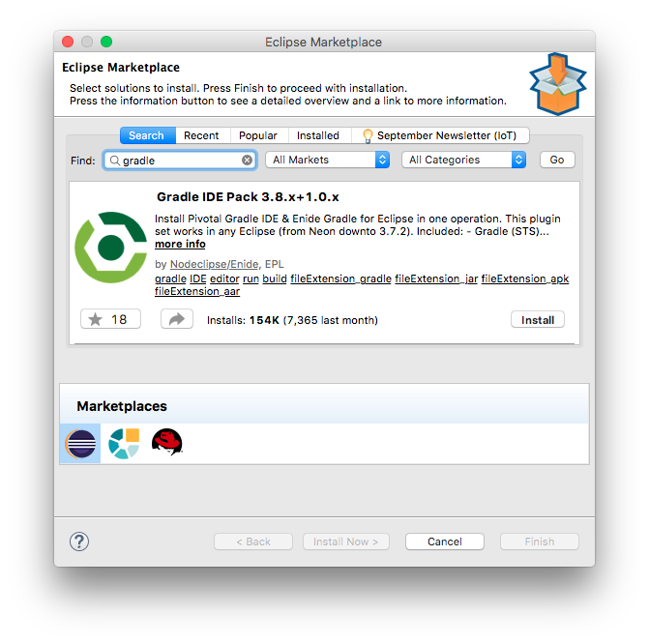
Task: Select the second teal-orange marketplace icon
Action: pos(124,443)
